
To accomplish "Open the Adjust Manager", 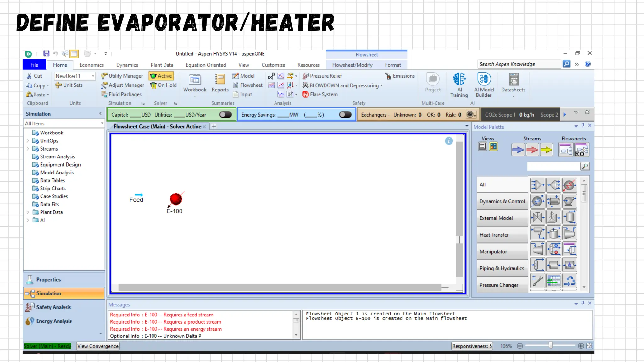I will [x=123, y=85].
